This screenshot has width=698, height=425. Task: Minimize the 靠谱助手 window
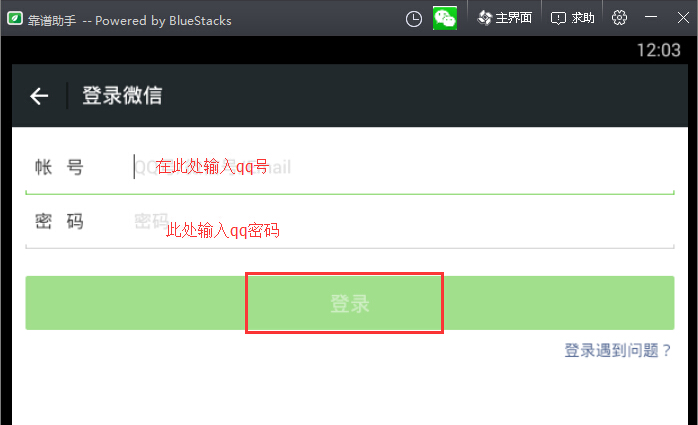tap(651, 17)
